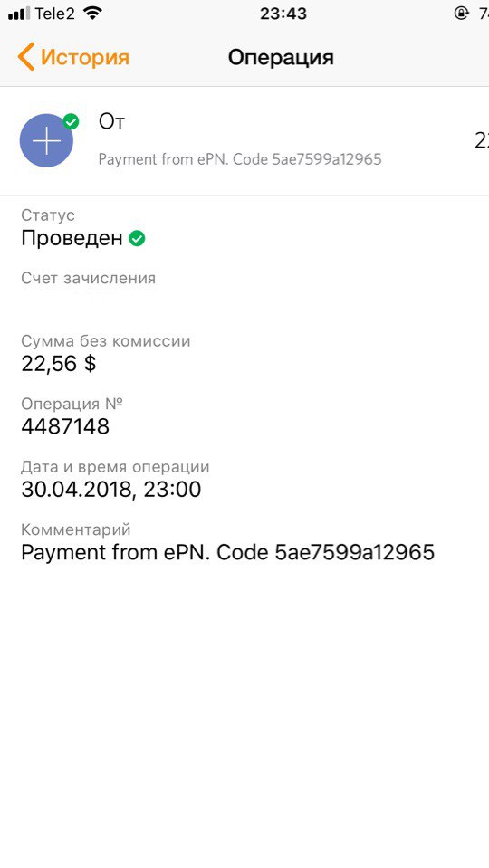Tap the cellular signal bars icon
Image resolution: width=489 pixels, height=868 pixels.
(19, 14)
